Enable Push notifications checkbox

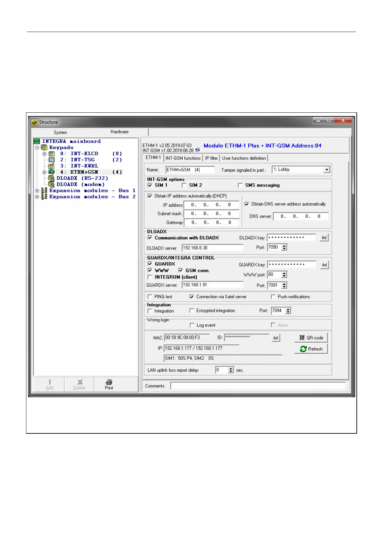pyautogui.click(x=273, y=297)
